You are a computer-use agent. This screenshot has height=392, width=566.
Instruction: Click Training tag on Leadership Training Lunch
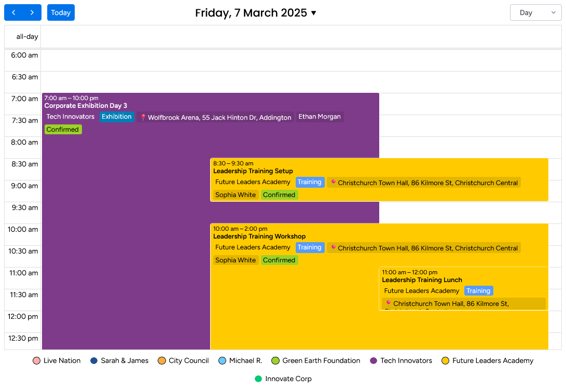[x=478, y=291]
